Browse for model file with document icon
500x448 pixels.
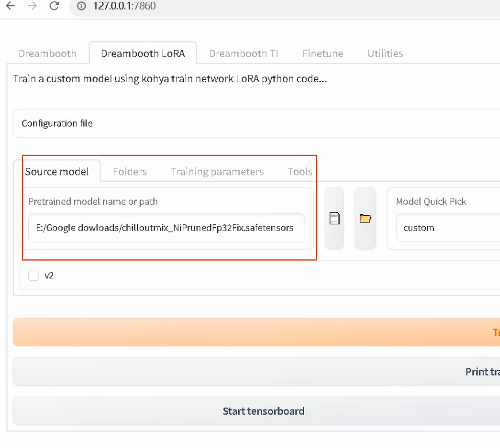click(x=334, y=219)
